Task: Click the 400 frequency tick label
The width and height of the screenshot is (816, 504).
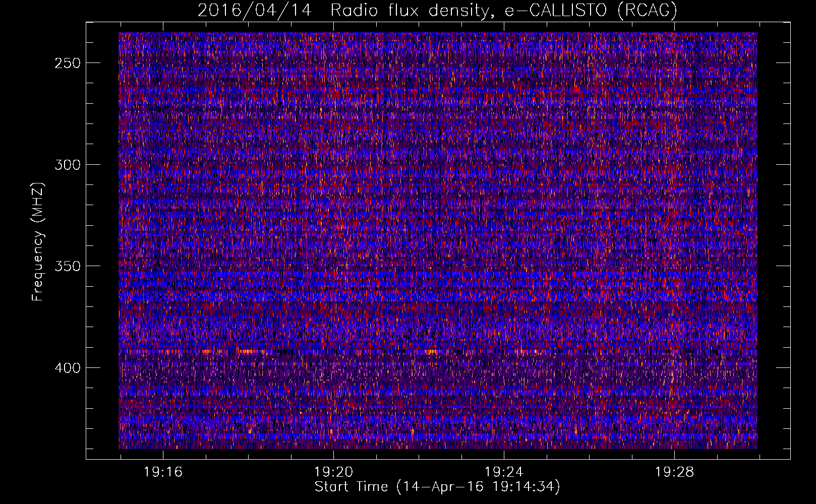Action: click(68, 368)
